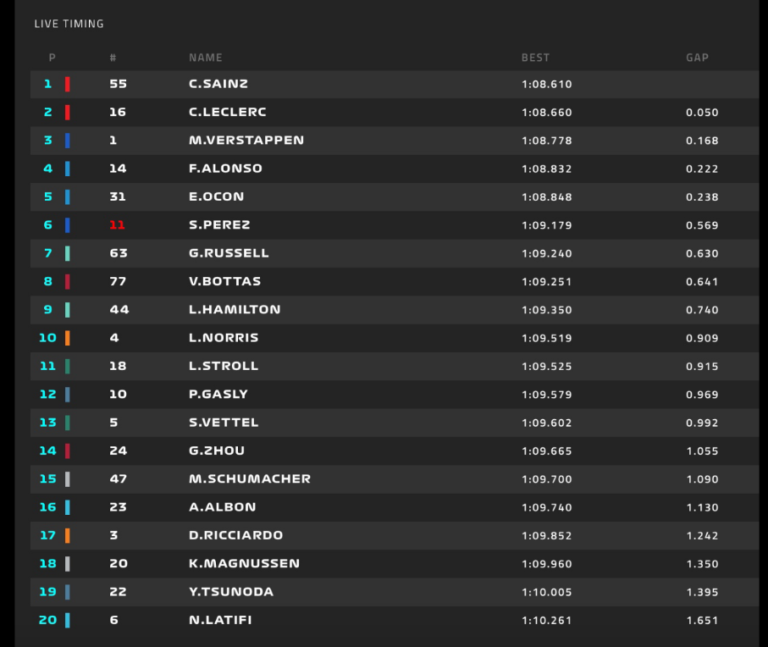The height and width of the screenshot is (647, 768).
Task: Click position number 12 for P.Gasly
Action: (48, 395)
